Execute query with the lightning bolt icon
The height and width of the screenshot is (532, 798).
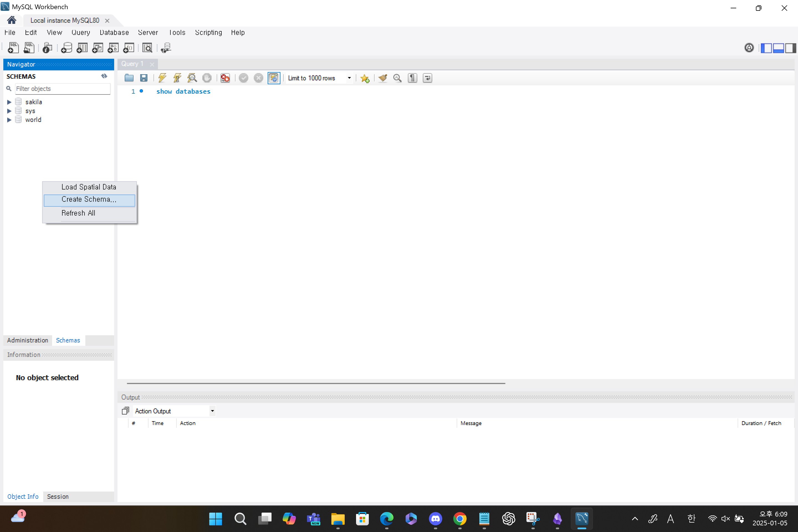pyautogui.click(x=162, y=78)
